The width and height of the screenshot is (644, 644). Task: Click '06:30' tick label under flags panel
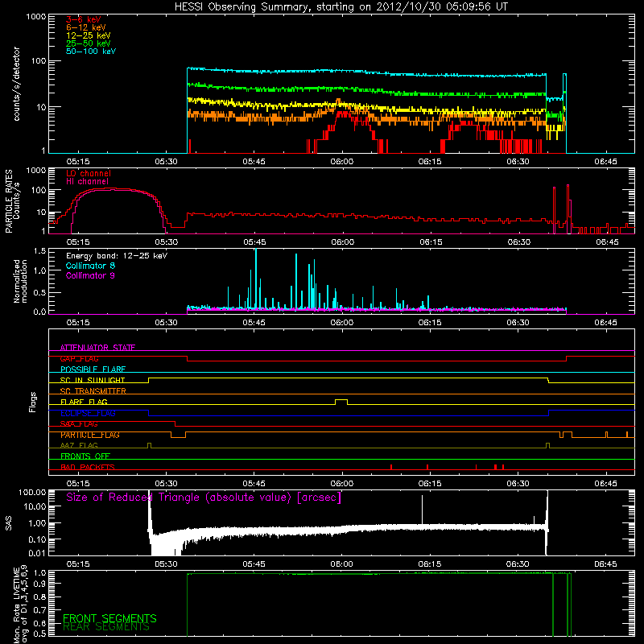pos(518,484)
